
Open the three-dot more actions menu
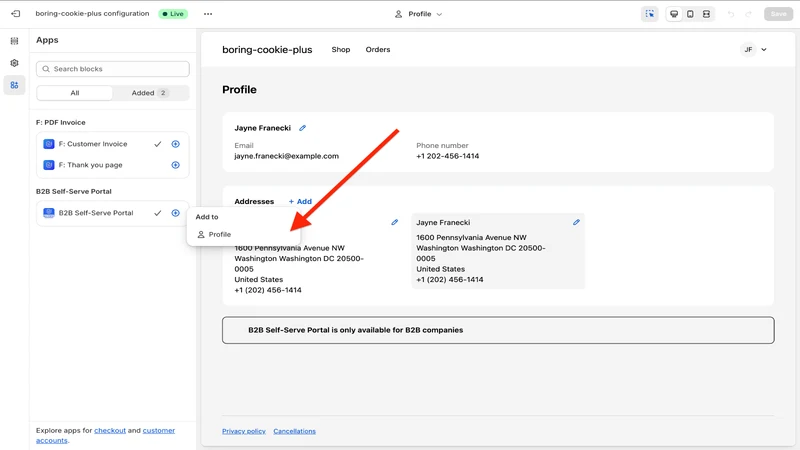point(208,14)
